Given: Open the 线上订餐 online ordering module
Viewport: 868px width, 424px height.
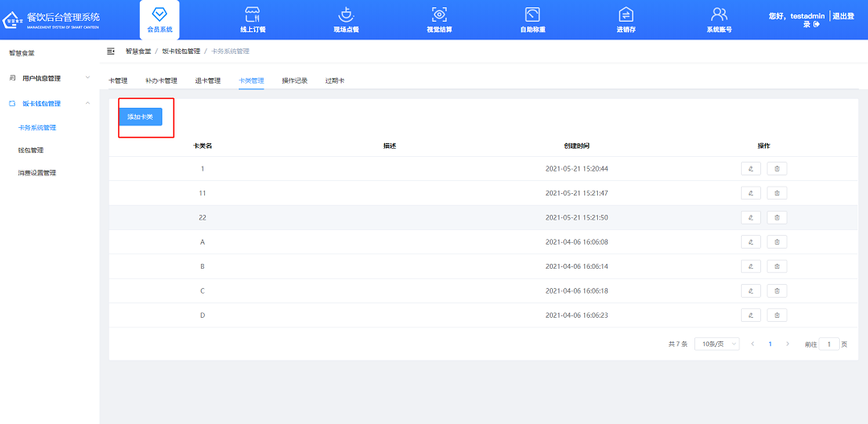Looking at the screenshot, I should click(x=253, y=19).
